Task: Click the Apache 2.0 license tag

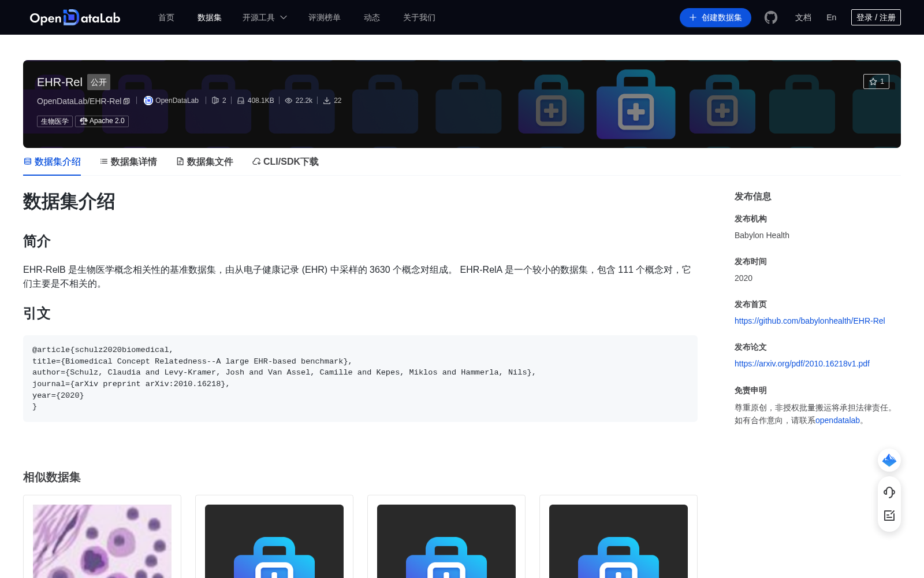Action: [x=102, y=121]
